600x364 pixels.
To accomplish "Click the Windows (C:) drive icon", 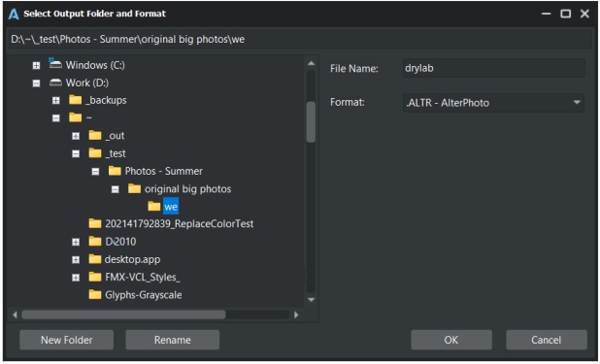I will pos(55,63).
